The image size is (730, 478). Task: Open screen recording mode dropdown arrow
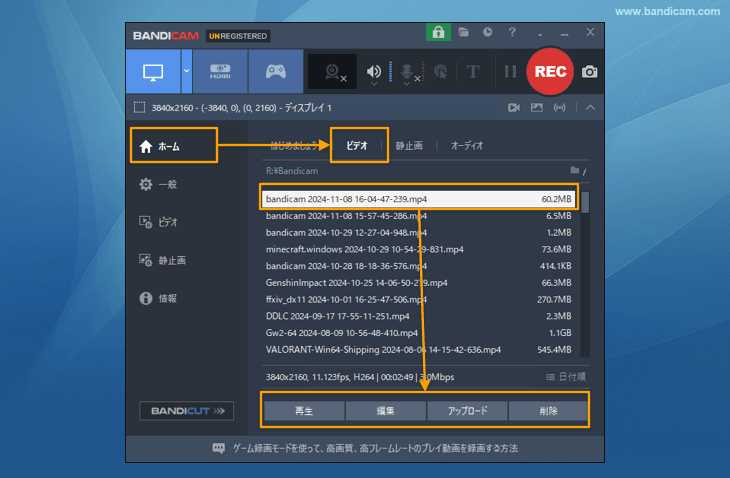point(186,72)
